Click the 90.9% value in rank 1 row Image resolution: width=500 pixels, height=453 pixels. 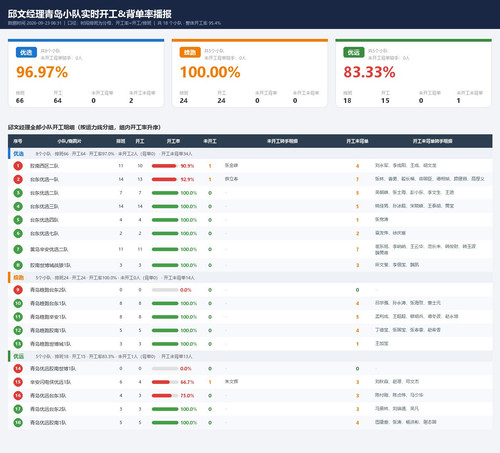187,166
